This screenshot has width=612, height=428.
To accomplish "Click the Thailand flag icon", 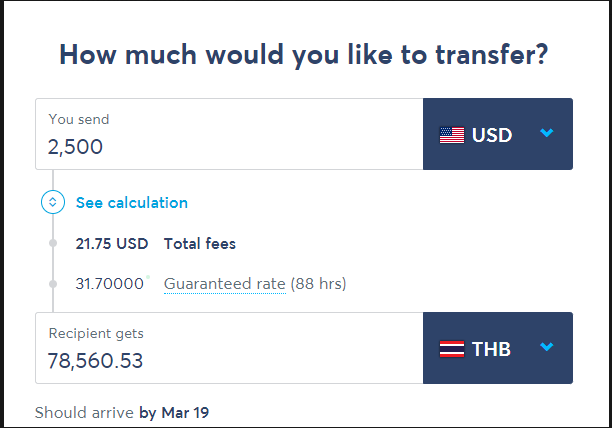I will 452,349.
